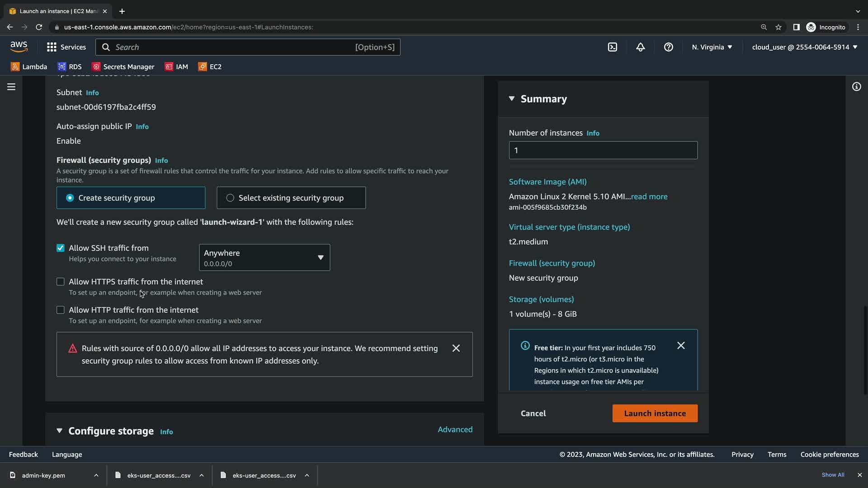Collapse the Configure storage section

pyautogui.click(x=59, y=431)
